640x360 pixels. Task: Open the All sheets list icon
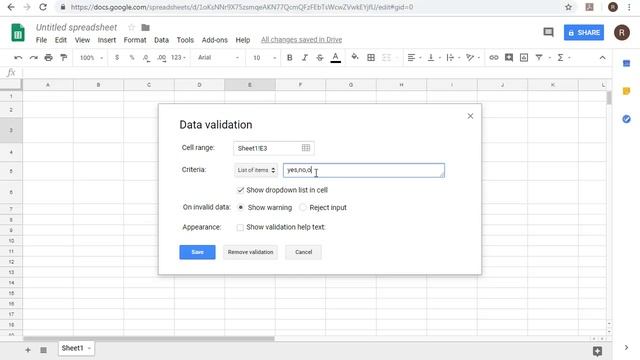pos(43,350)
